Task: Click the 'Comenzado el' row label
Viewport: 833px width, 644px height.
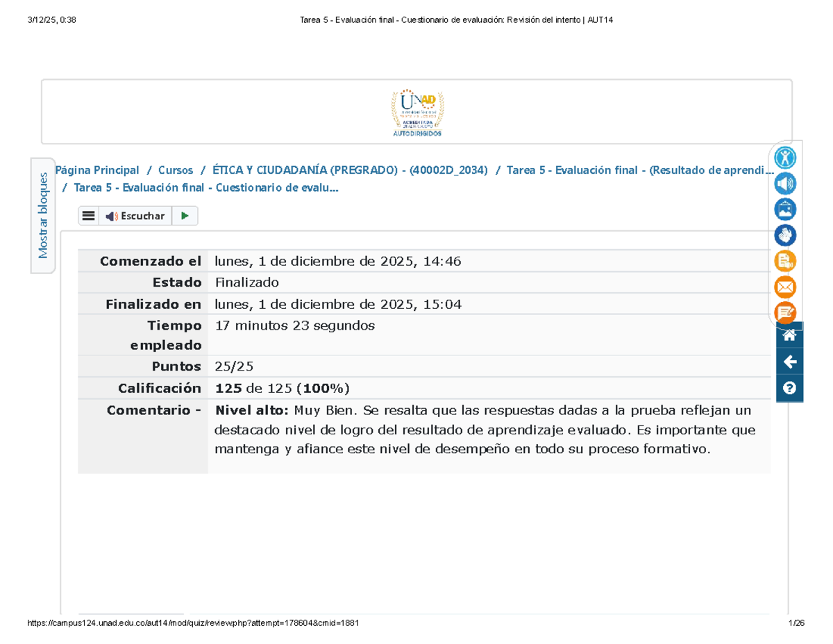Action: [x=151, y=261]
